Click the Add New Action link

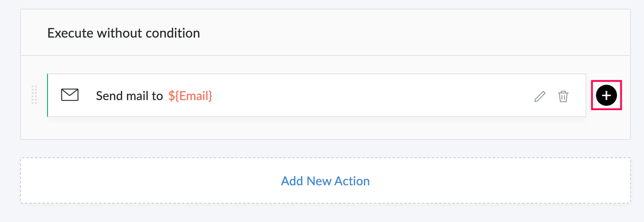click(x=325, y=181)
